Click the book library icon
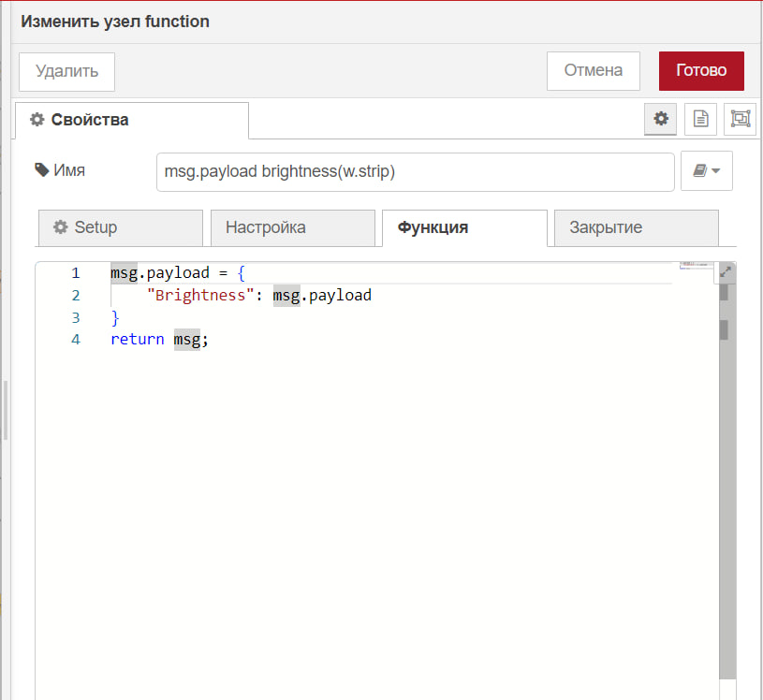Image resolution: width=763 pixels, height=700 pixels. coord(699,170)
